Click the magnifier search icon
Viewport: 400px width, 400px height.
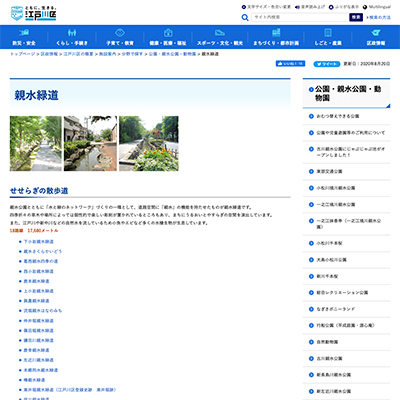tap(245, 17)
